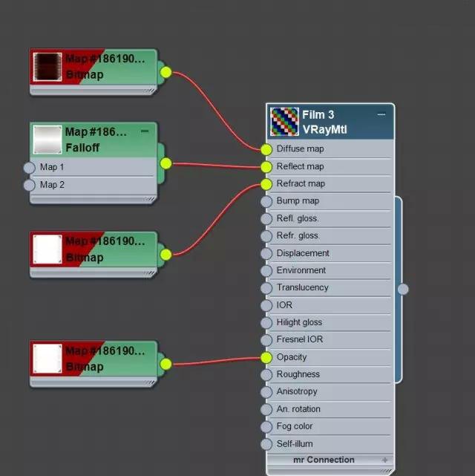Collapse the Film 3 VRayMtl node
The height and width of the screenshot is (476, 475).
pos(381,114)
